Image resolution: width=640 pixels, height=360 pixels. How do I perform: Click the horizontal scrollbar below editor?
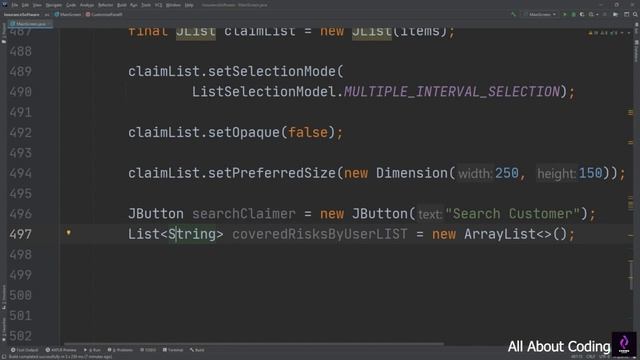(253, 344)
